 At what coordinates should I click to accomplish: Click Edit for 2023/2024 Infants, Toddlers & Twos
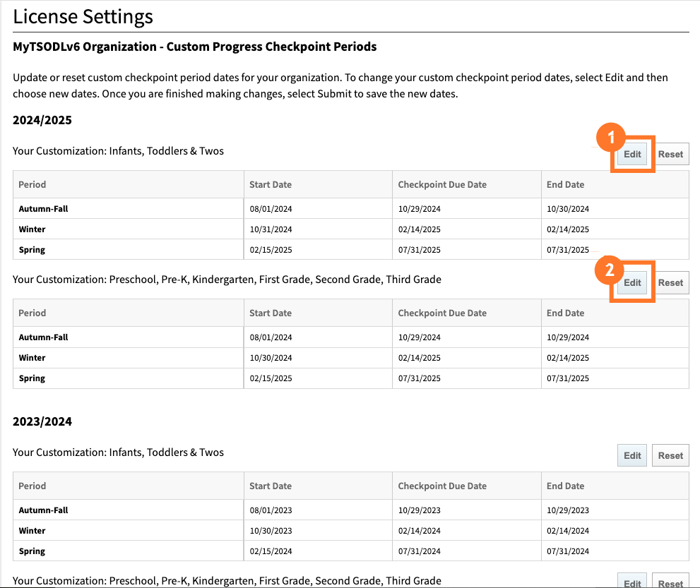tap(631, 455)
